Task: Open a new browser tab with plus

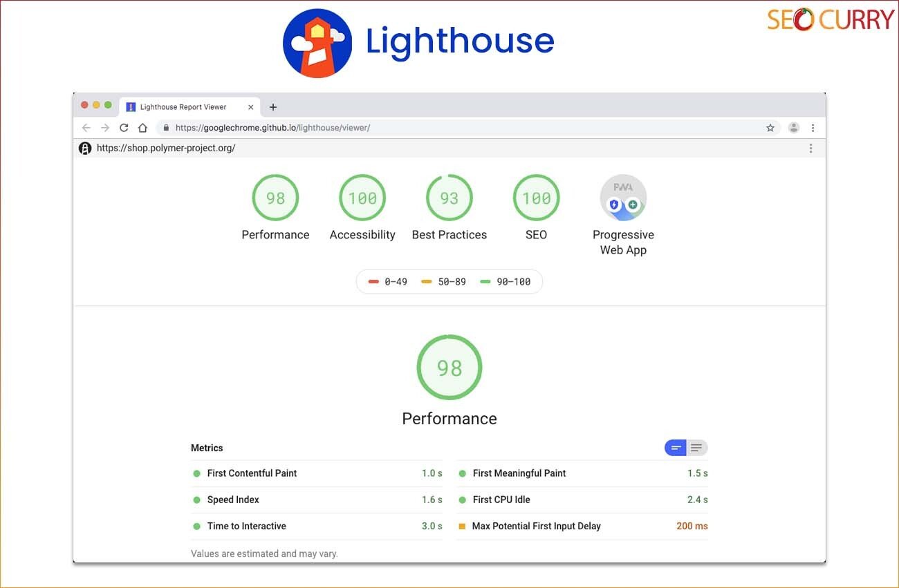Action: tap(273, 107)
